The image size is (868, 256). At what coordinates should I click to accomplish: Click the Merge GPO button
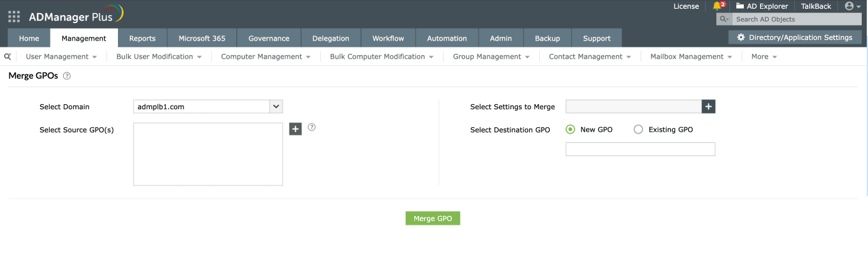click(432, 219)
